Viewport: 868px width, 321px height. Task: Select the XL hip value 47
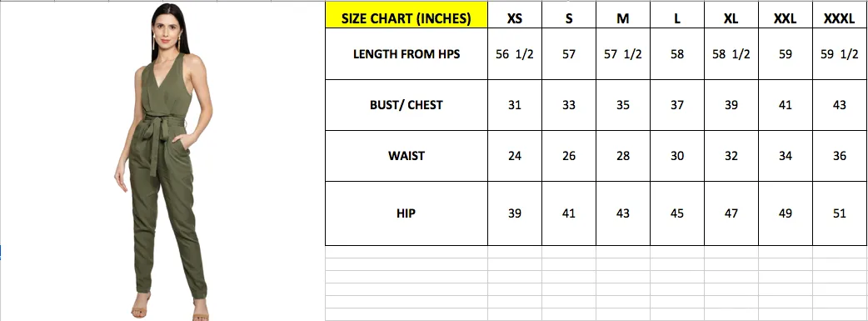coord(731,213)
